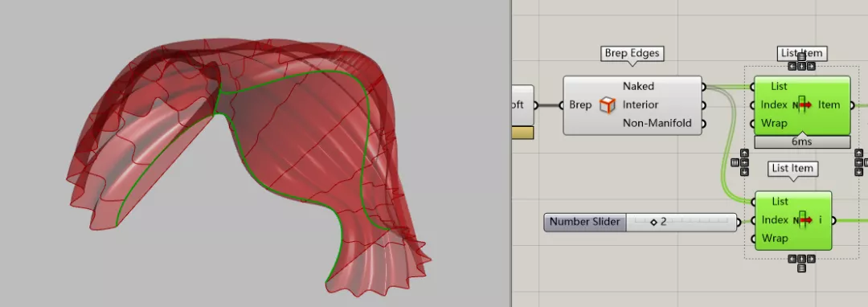The height and width of the screenshot is (307, 868).
Task: Click the Brep Edges box icon
Action: click(608, 104)
